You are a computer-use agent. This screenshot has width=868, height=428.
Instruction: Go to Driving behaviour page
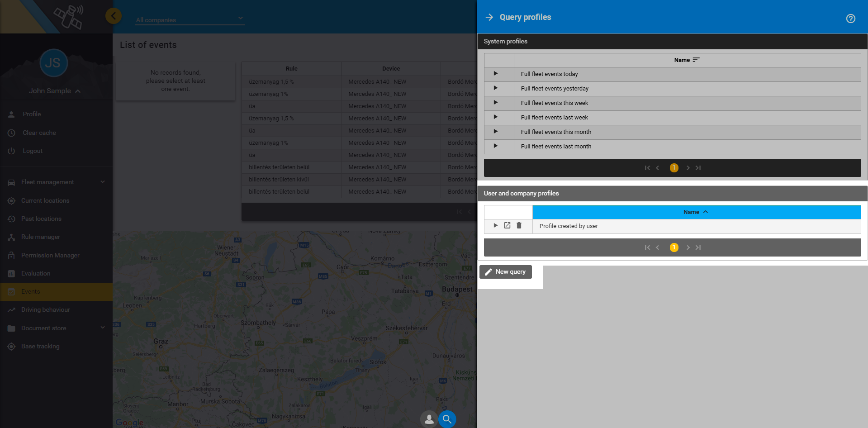(45, 309)
